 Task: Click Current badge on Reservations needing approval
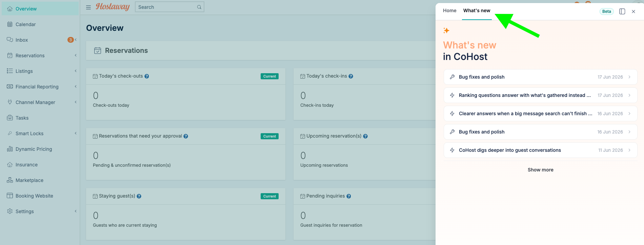269,136
